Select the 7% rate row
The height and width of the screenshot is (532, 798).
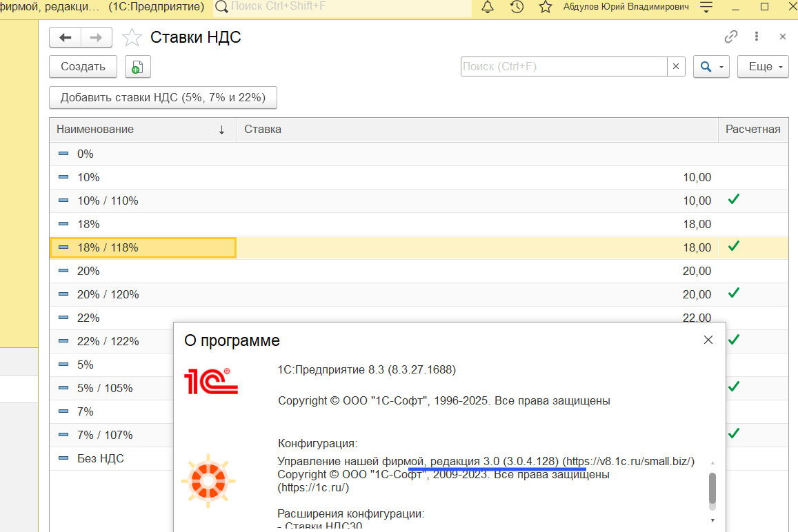tap(112, 411)
